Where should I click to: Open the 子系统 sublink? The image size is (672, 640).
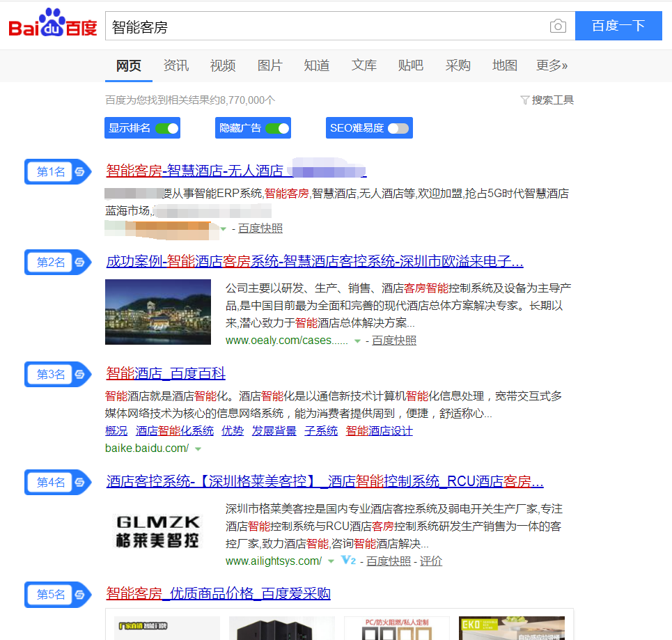click(x=321, y=431)
